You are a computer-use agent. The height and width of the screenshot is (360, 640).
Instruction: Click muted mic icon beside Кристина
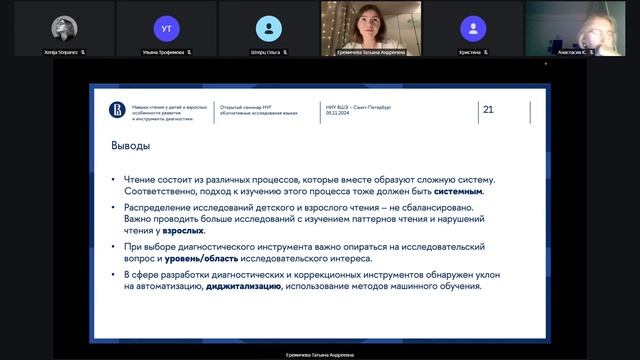486,52
